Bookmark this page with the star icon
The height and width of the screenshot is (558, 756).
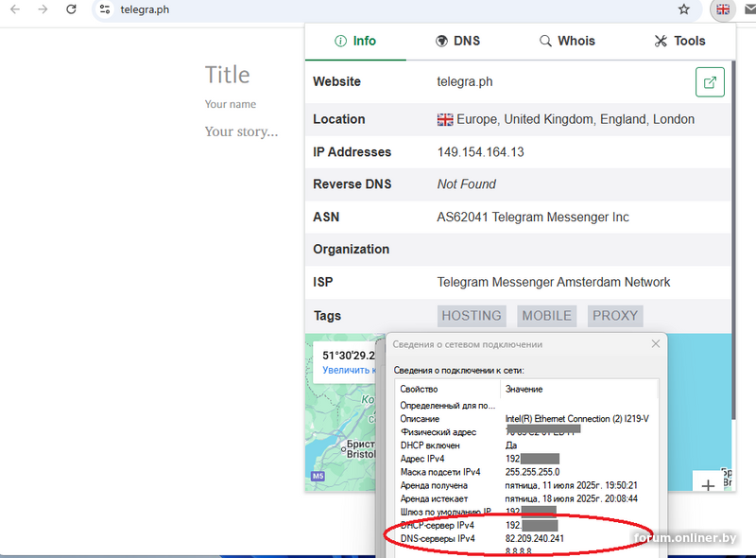point(684,9)
